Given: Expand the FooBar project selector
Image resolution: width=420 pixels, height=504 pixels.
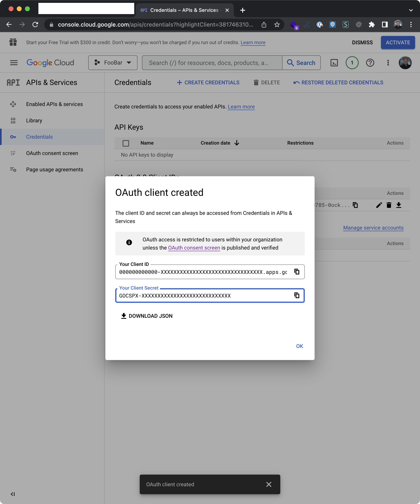Looking at the screenshot, I should pos(113,63).
